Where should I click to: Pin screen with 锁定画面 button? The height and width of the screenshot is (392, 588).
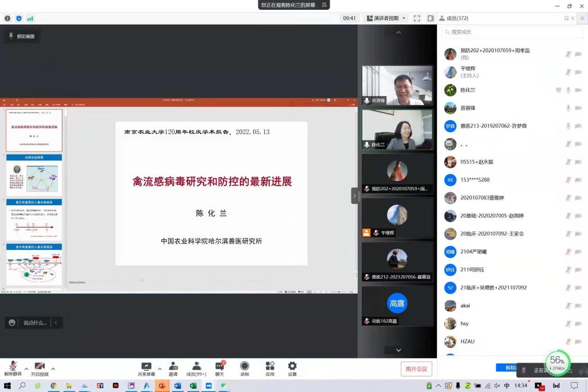21,36
